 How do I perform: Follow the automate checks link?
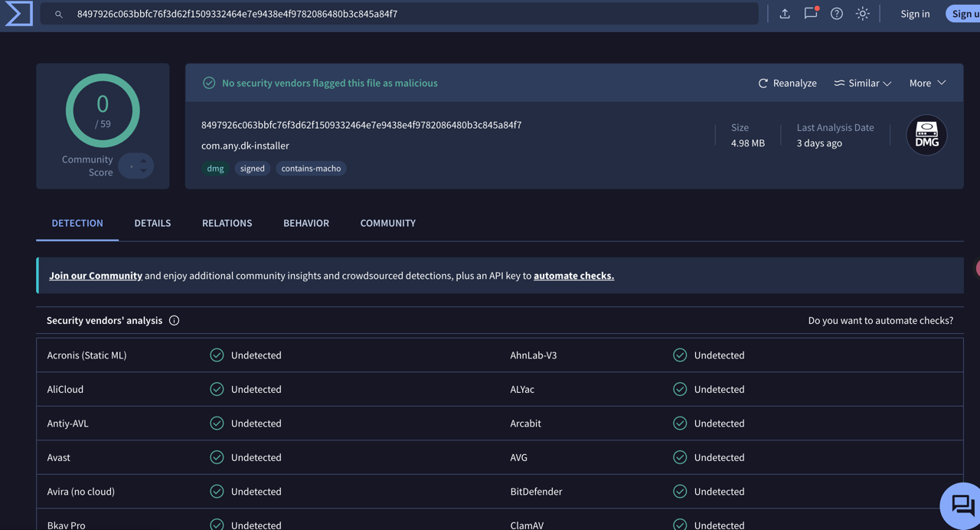click(573, 276)
